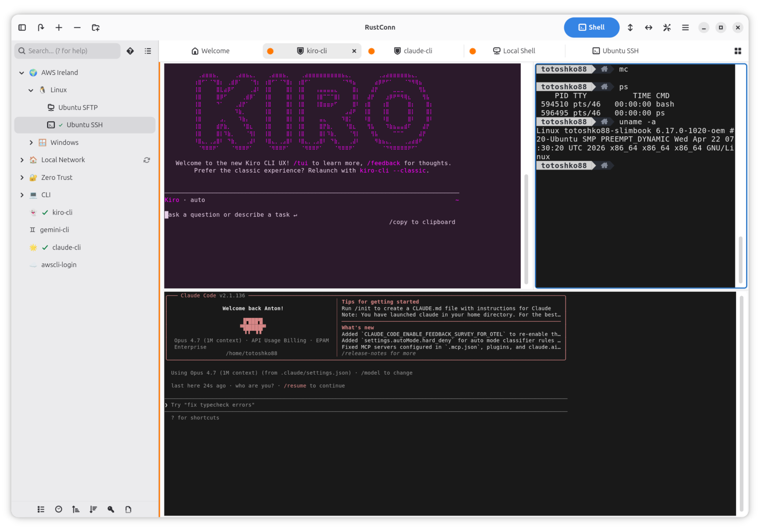Screen dimensions: 760x532
Task: Create a new group folder
Action: pos(96,27)
